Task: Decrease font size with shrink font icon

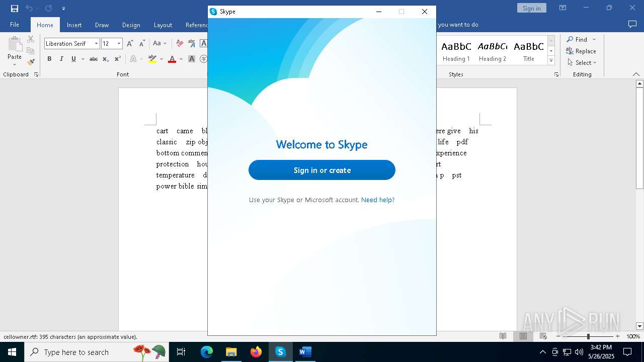Action: 142,44
